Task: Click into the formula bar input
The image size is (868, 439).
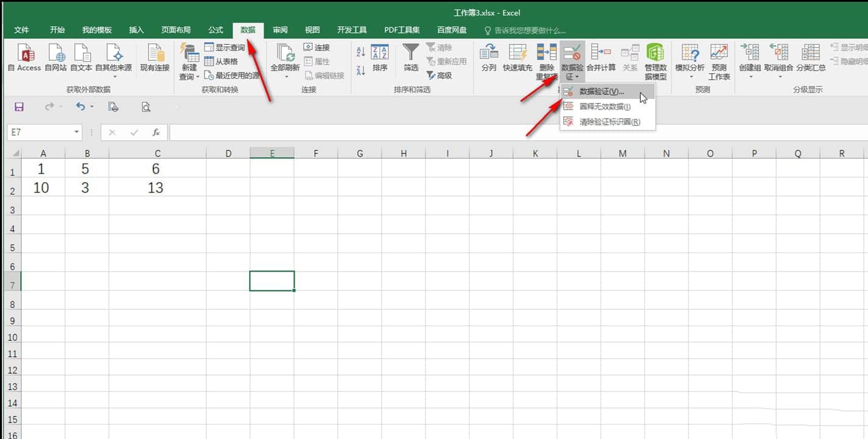Action: [x=517, y=132]
